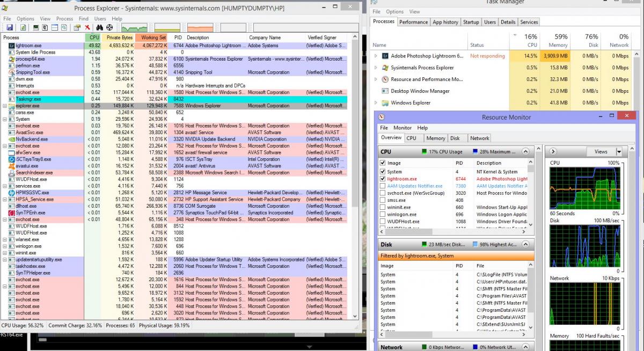The height and width of the screenshot is (351, 644).
Task: Click Lightroom Lr icon in Task Manager list
Action: (x=385, y=56)
